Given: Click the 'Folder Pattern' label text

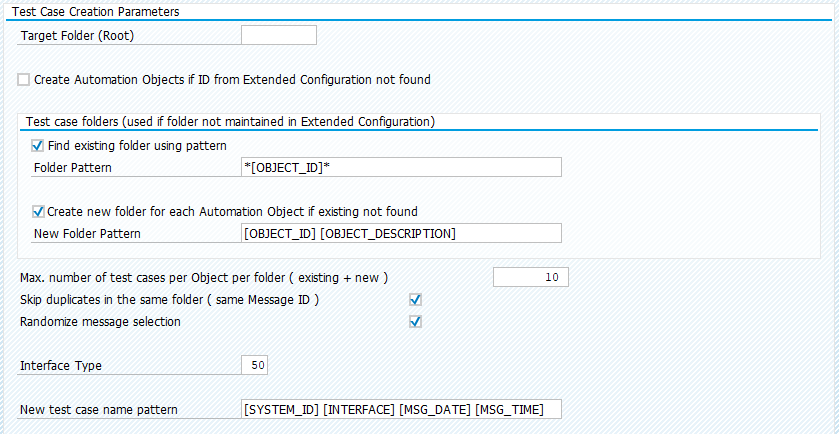Looking at the screenshot, I should 73,167.
